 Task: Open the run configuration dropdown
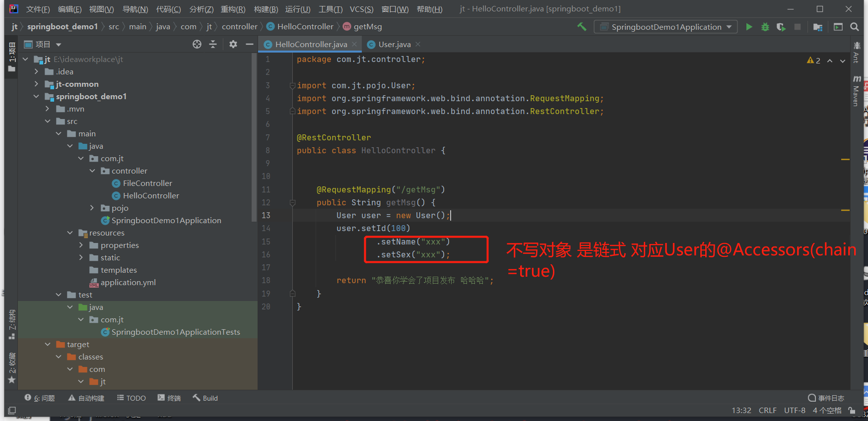666,27
